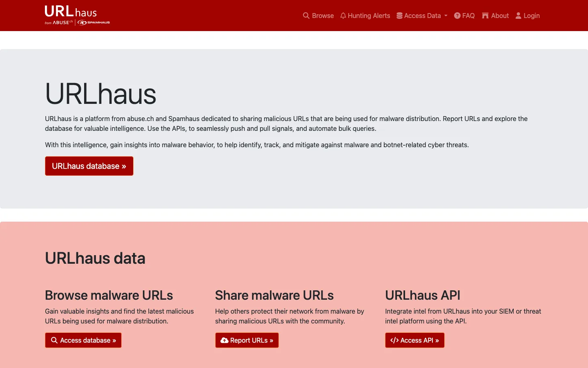This screenshot has height=368, width=588.
Task: Click the URLhaus API heading
Action: coord(423,295)
